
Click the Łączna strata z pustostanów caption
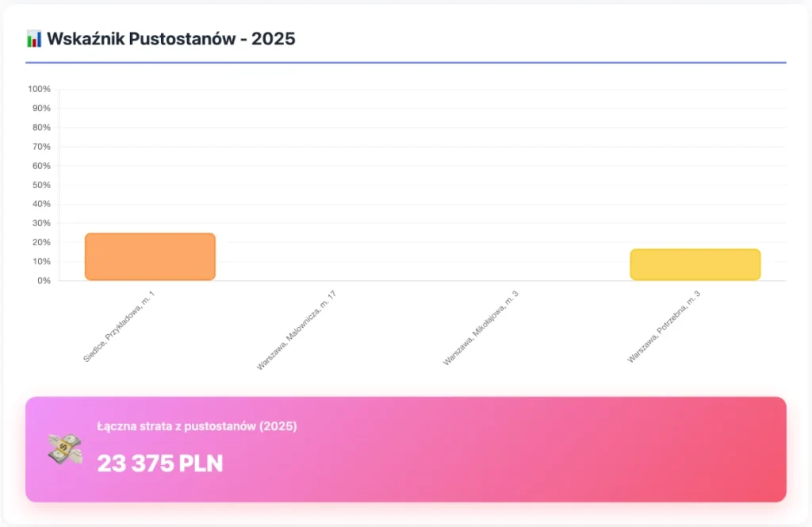[197, 426]
